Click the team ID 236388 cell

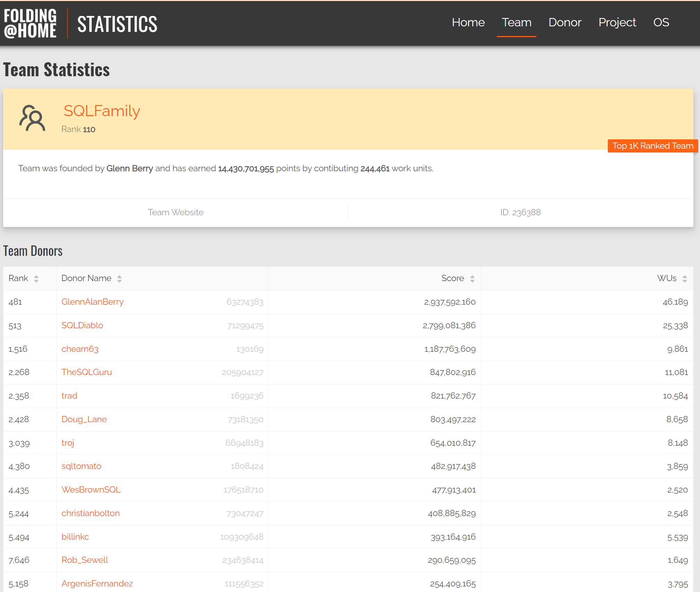(x=520, y=212)
